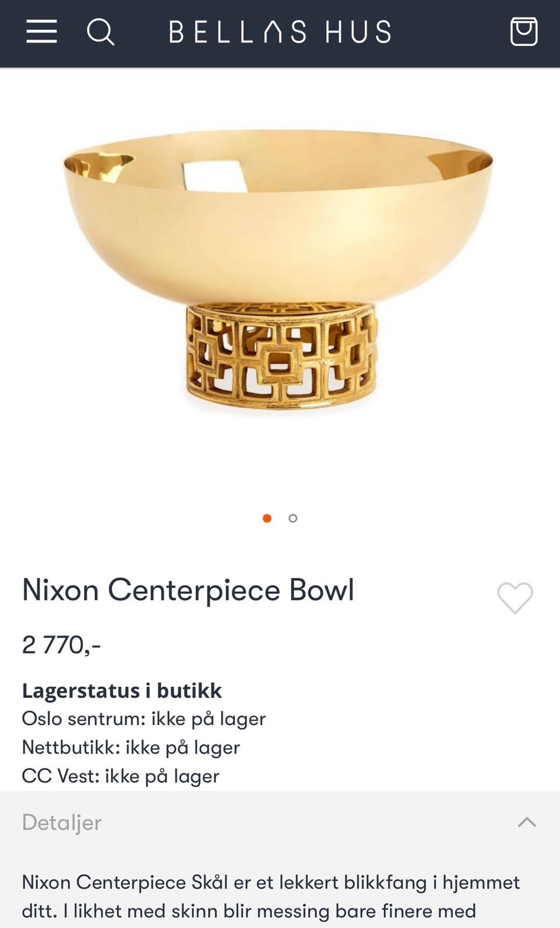Open the hamburger navigation menu

pos(41,32)
